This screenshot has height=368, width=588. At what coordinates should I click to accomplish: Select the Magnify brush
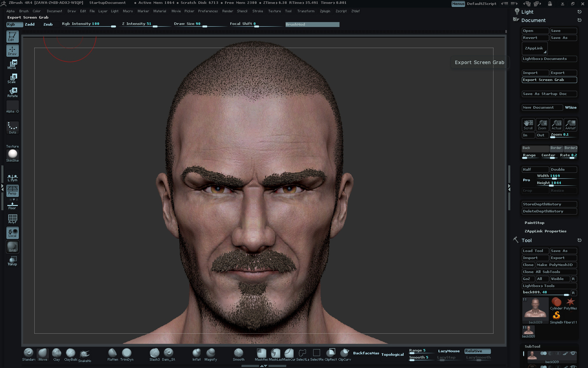[210, 354]
